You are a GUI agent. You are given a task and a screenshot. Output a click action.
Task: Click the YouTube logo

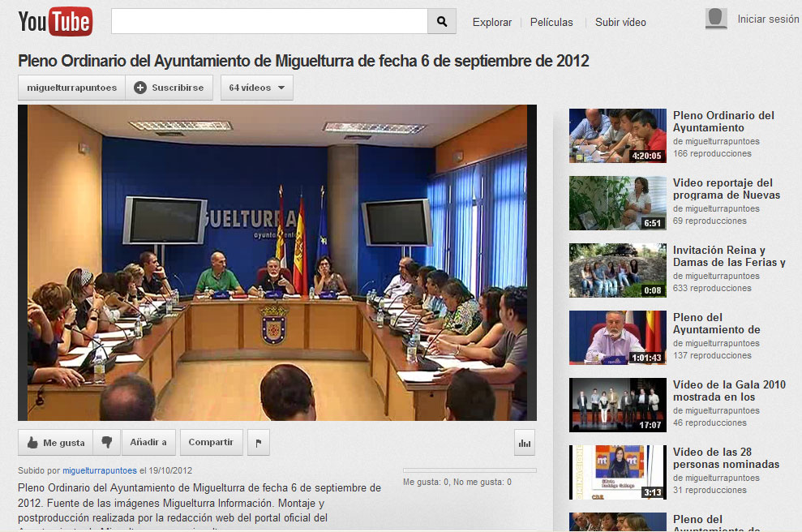(55, 22)
